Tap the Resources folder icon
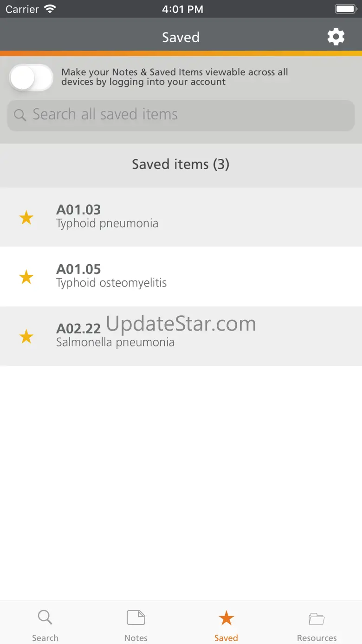Viewport: 362px width, 644px height. click(317, 618)
